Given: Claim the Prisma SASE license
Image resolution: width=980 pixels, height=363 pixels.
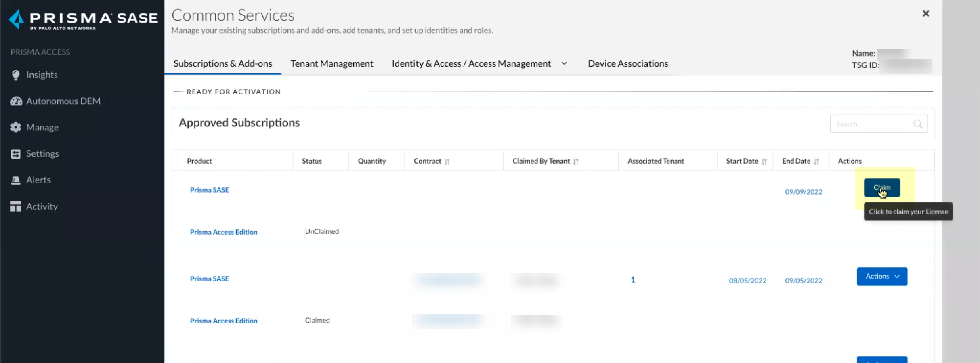Looking at the screenshot, I should click(881, 188).
